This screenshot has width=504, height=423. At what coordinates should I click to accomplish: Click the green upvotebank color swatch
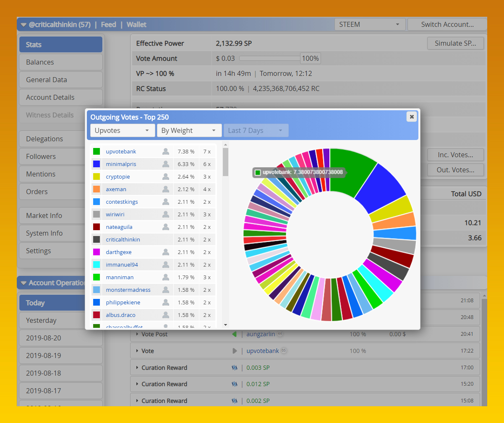97,151
